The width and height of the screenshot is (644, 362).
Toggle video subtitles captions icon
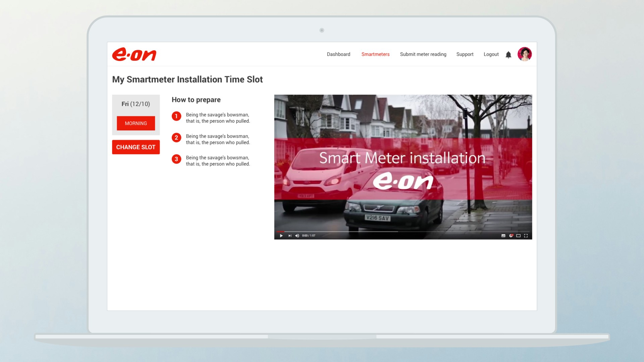[x=503, y=236]
